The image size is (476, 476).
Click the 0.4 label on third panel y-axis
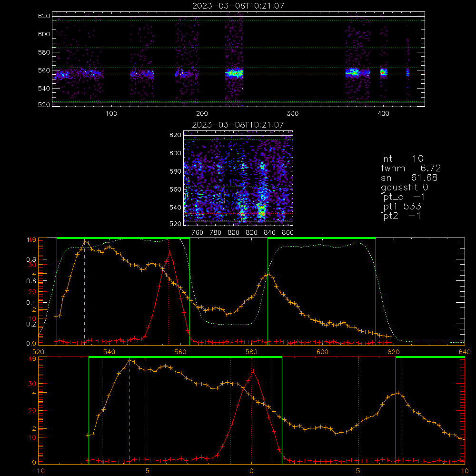click(31, 303)
